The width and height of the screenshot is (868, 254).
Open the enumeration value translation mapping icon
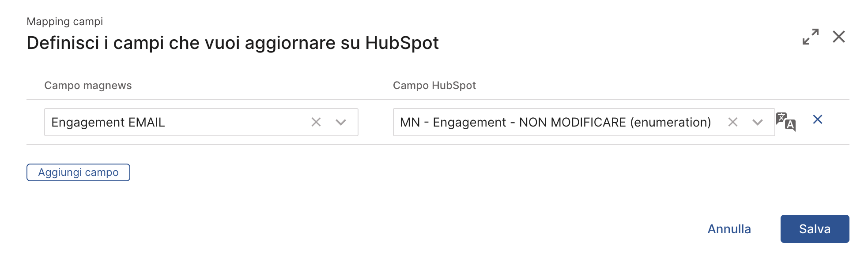[x=786, y=122]
